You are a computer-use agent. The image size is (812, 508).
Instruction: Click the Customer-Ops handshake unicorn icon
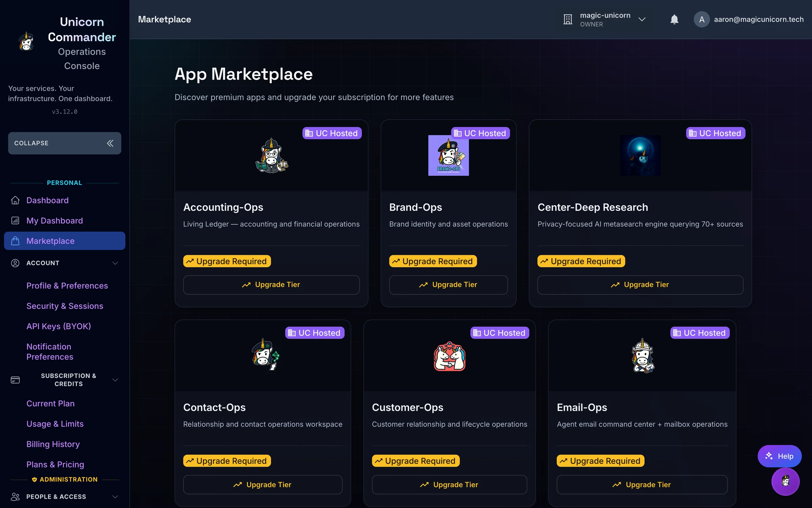pyautogui.click(x=449, y=356)
